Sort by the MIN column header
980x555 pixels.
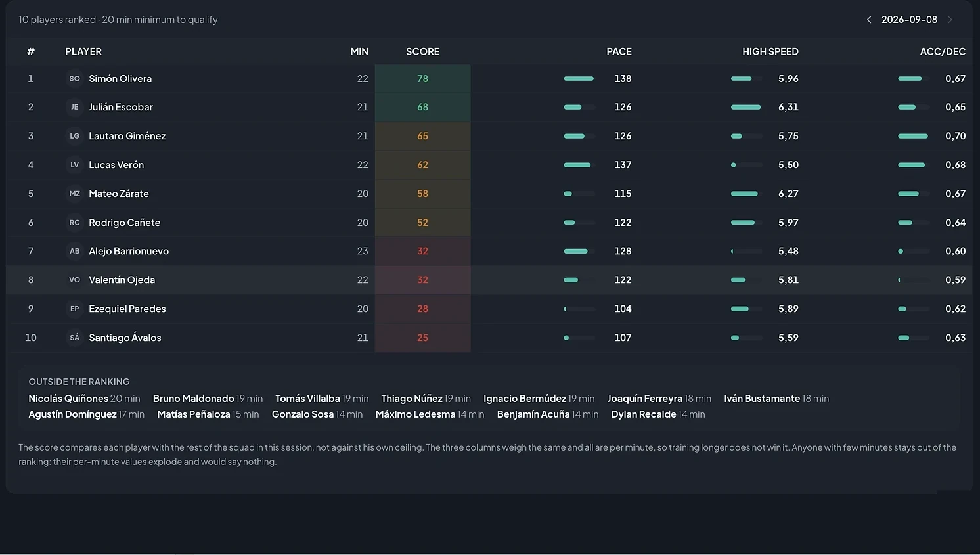coord(359,51)
